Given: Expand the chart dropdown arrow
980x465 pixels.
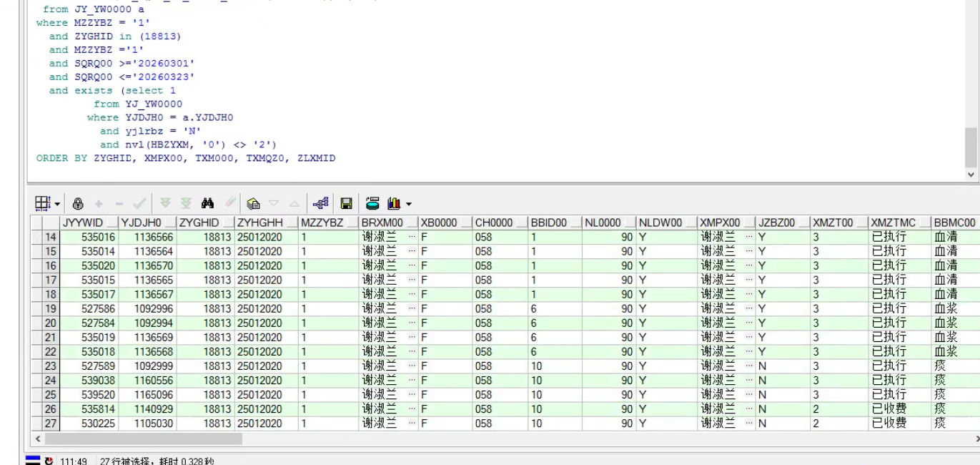Looking at the screenshot, I should pyautogui.click(x=408, y=205).
